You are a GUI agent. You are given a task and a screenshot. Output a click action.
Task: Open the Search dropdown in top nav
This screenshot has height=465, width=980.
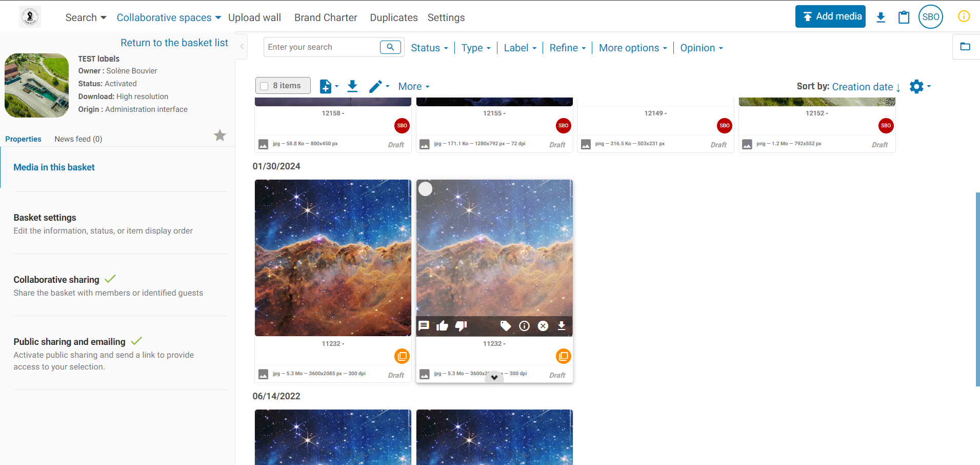pyautogui.click(x=86, y=17)
